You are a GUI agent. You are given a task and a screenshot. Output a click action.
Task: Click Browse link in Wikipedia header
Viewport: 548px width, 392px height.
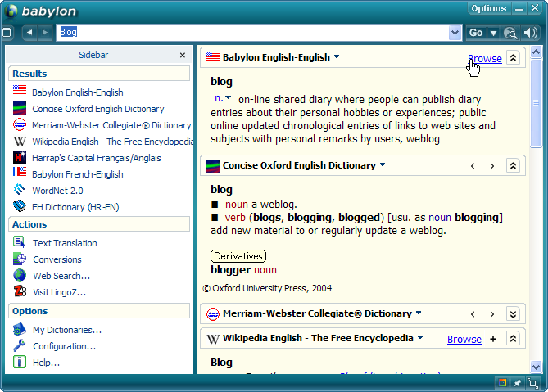click(x=464, y=340)
